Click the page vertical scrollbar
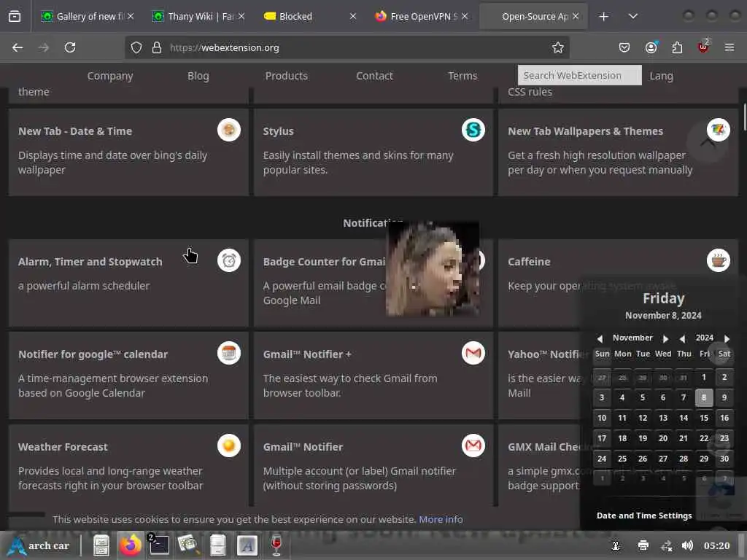Image resolution: width=747 pixels, height=560 pixels. (744, 116)
